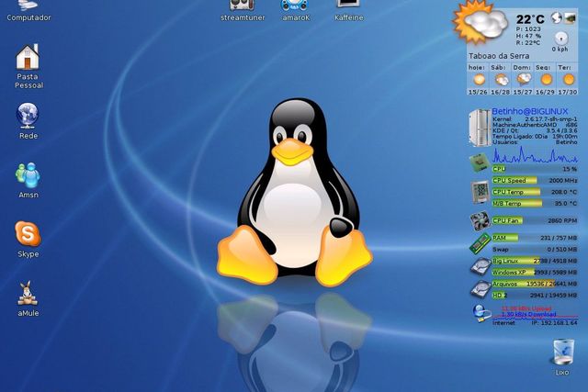This screenshot has width=588, height=392.
Task: Open the Lixo trash bin icon
Action: [563, 357]
